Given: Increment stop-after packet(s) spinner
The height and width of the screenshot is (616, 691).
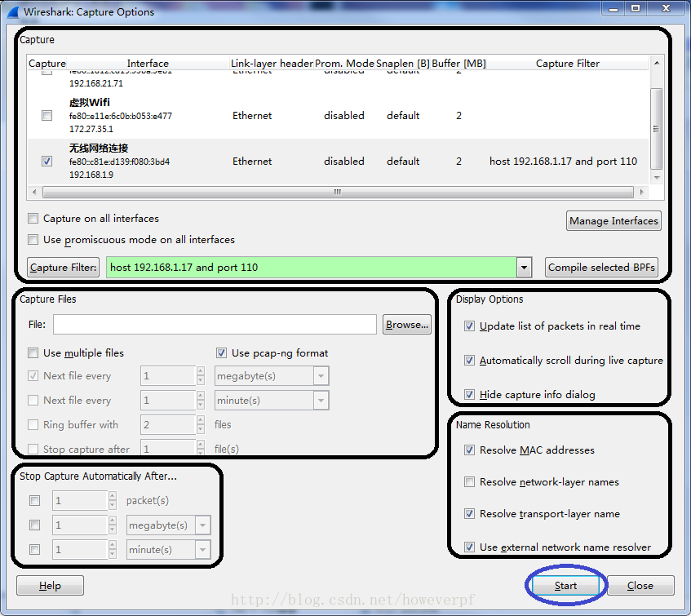Looking at the screenshot, I should click(x=113, y=496).
